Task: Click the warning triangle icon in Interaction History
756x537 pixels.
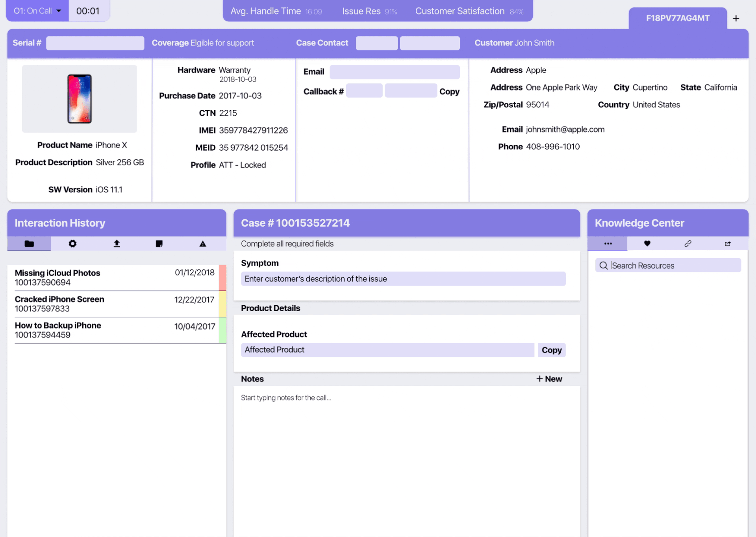Action: click(x=203, y=244)
